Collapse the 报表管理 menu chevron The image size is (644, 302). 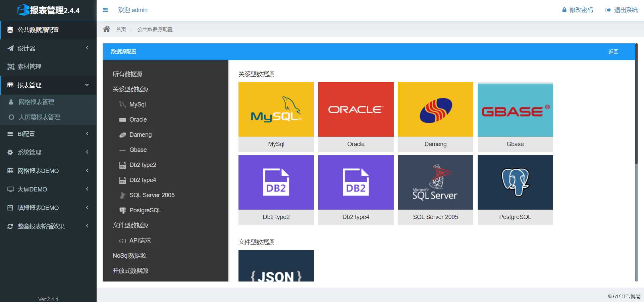pyautogui.click(x=87, y=85)
